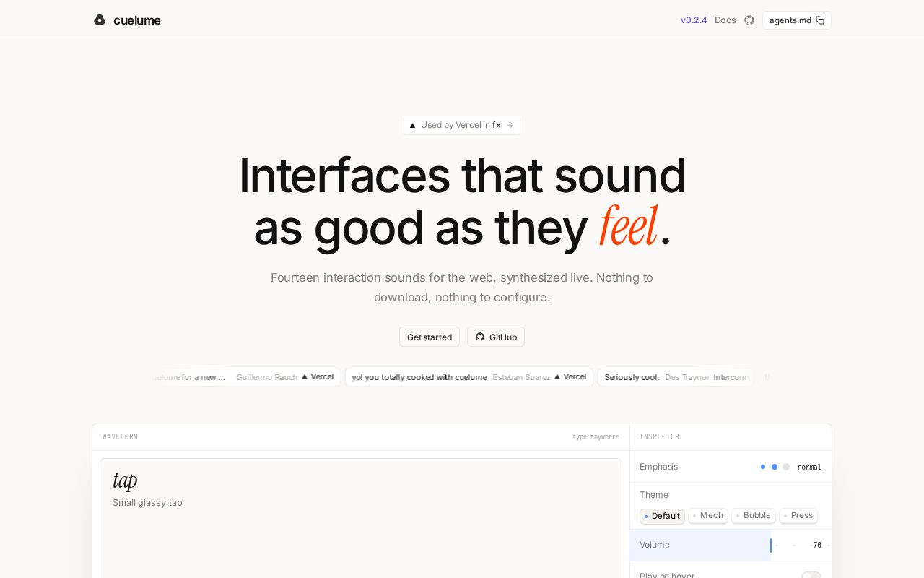Screen dimensions: 924x578
Task: Click the 'Fourteen interaction sounds' subtitle text
Action: [462, 287]
